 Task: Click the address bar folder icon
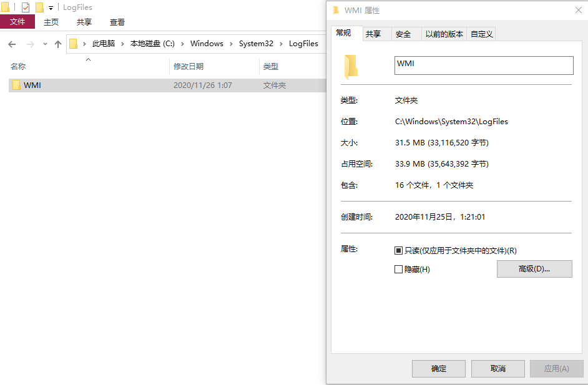click(x=74, y=44)
